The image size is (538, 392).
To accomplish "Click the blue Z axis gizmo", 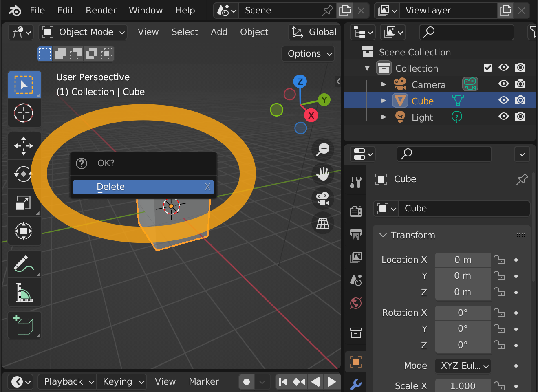I will click(x=300, y=81).
